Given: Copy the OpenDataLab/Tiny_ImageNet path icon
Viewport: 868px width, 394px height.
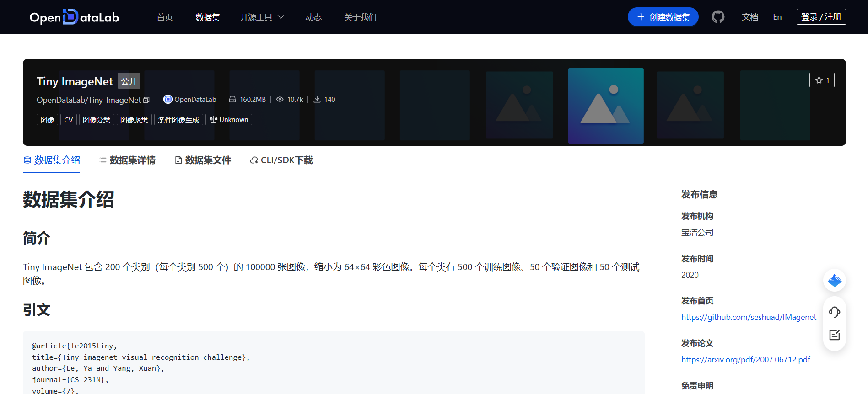Looking at the screenshot, I should pos(146,100).
